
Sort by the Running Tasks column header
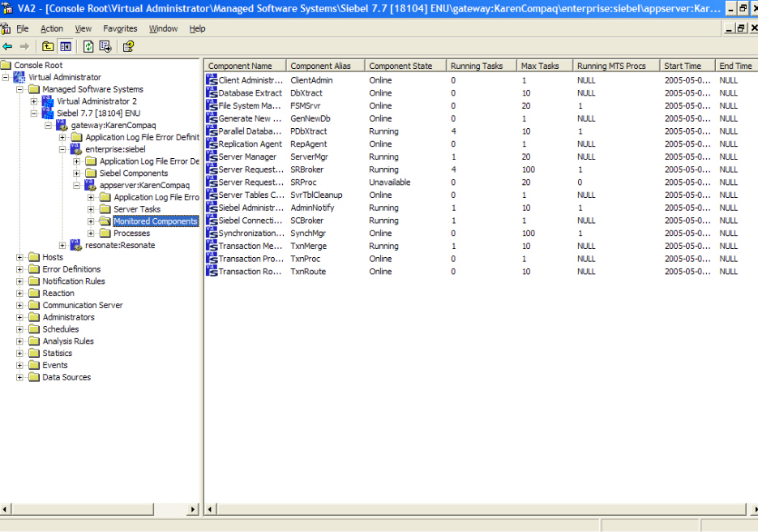coord(481,66)
